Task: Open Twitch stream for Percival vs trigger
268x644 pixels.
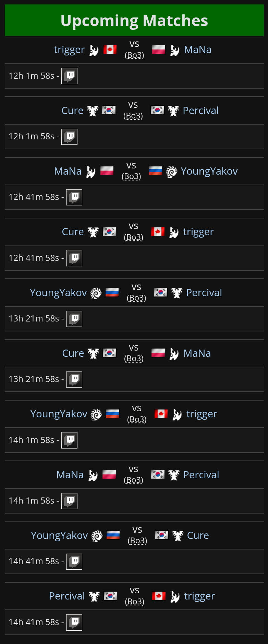Action: [74, 622]
